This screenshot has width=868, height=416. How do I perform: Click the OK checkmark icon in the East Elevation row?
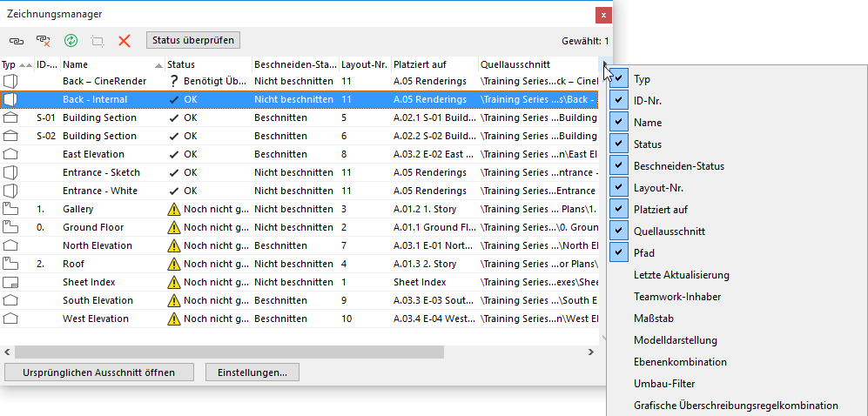pos(174,154)
